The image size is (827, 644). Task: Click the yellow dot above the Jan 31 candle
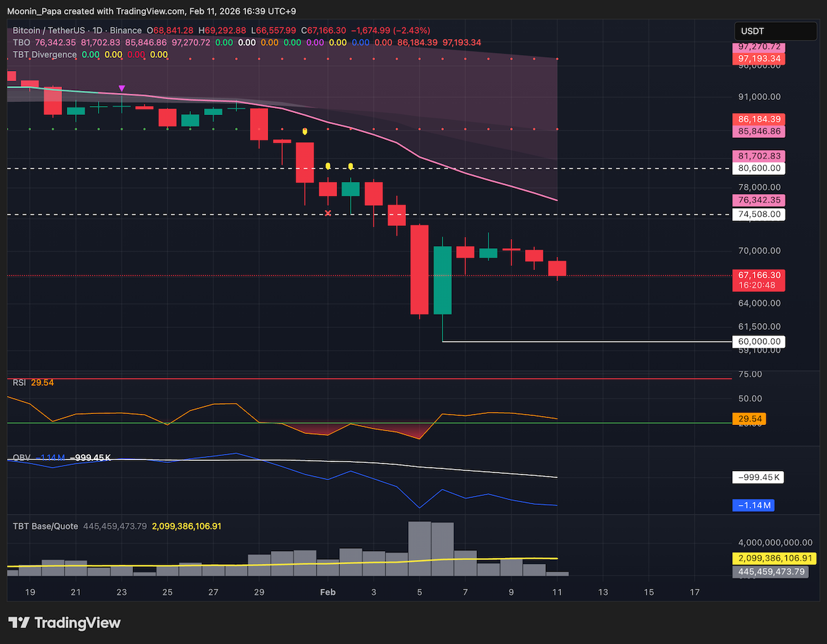305,130
